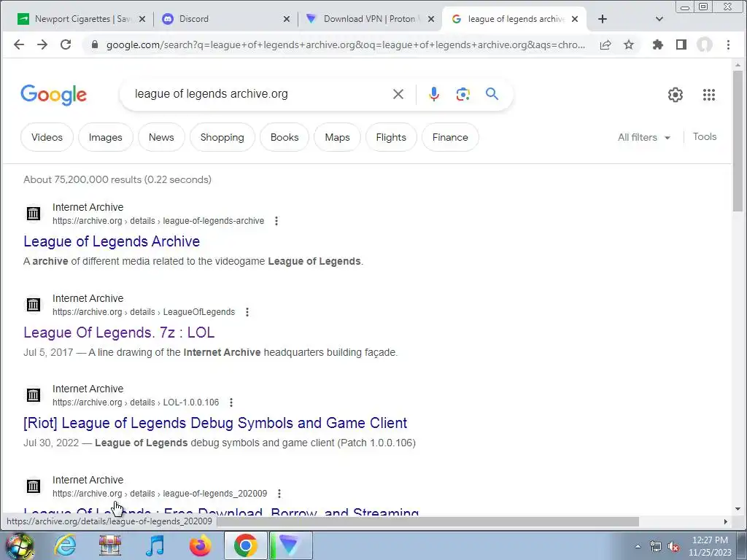Click the horizontal scrollbar thumb
Screen dimensions: 747x560
pyautogui.click(x=427, y=521)
